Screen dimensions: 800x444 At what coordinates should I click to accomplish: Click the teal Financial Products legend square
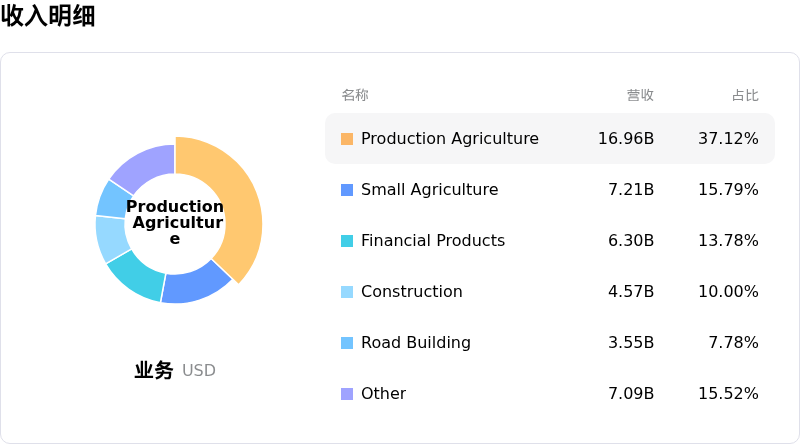[347, 241]
